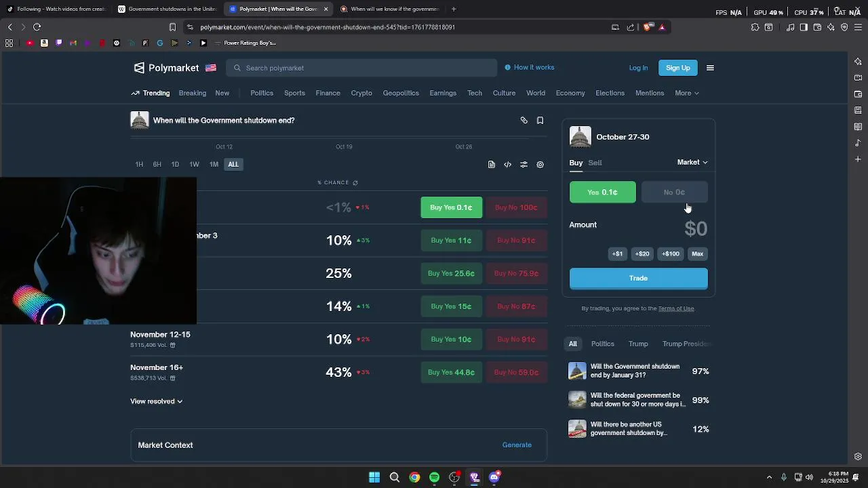Open the Windows Start menu
Screen dimensions: 868x488
[x=374, y=477]
